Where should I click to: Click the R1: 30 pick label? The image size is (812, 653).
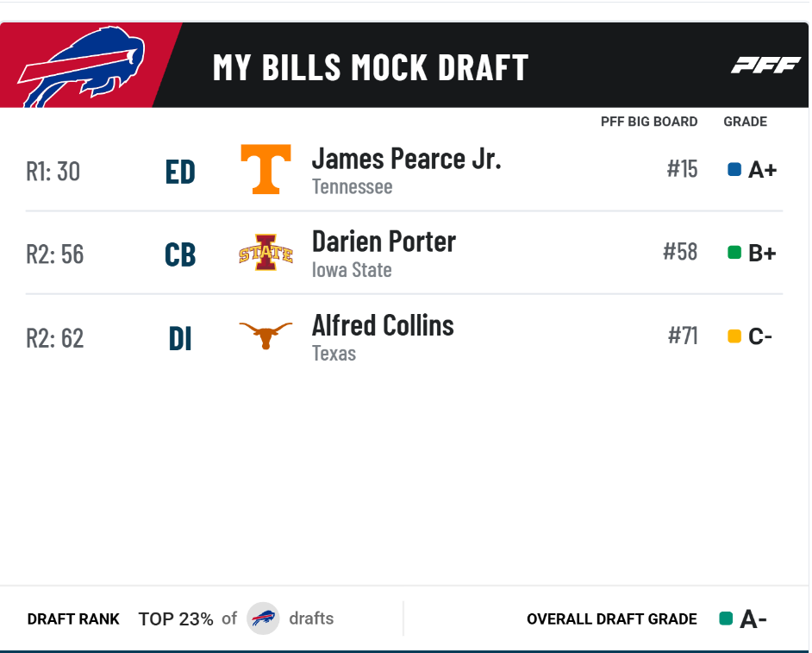point(53,172)
